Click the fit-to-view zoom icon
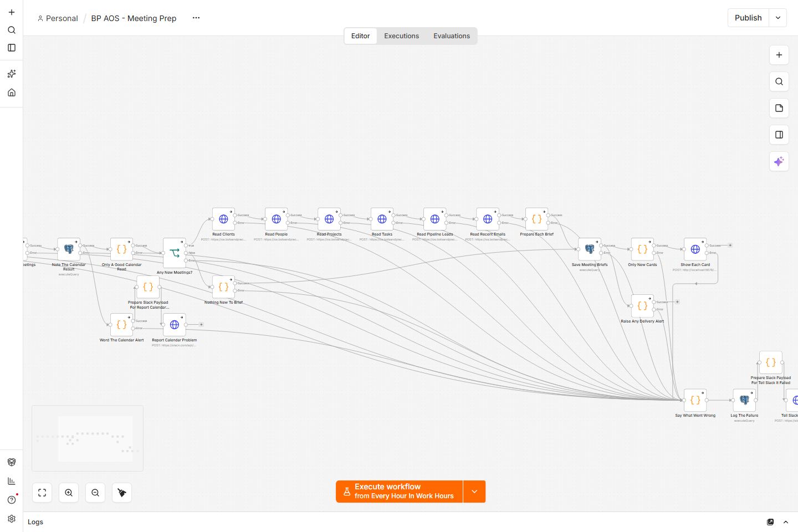Screen dimensions: 798x532 click(42, 492)
